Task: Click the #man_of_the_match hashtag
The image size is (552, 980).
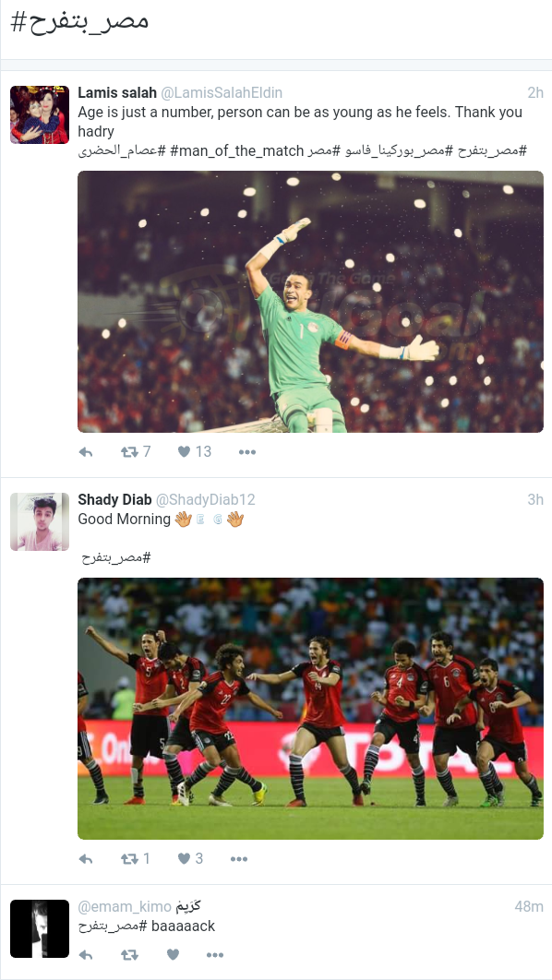Action: click(237, 150)
